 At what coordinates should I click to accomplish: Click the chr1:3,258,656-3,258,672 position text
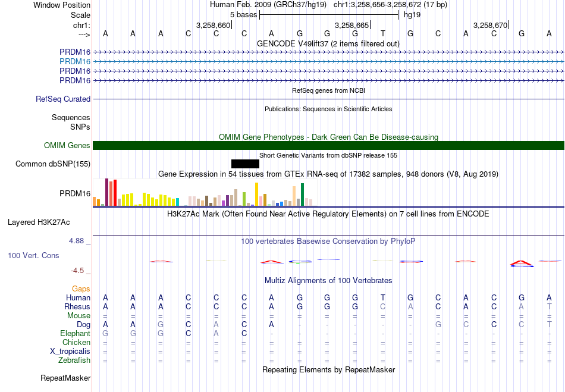tap(390, 5)
